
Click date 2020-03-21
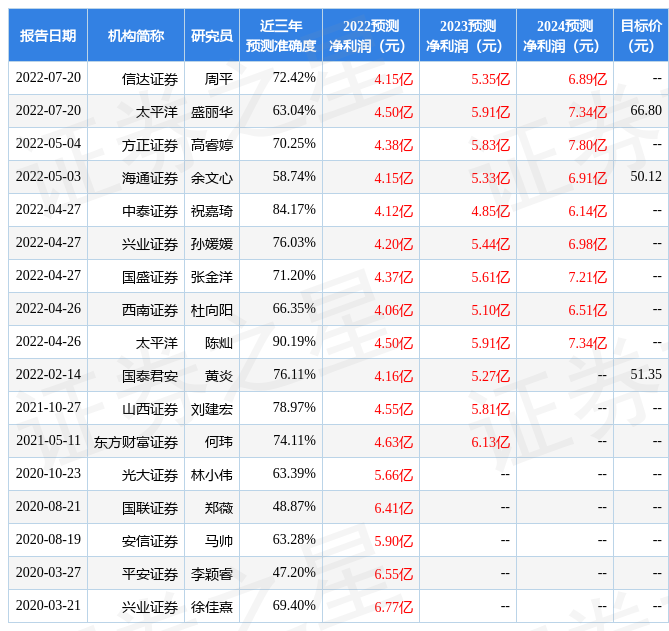tap(48, 605)
